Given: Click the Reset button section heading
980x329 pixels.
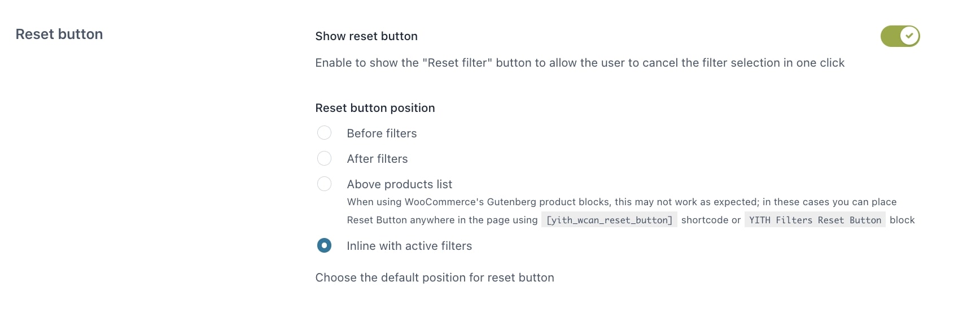Looking at the screenshot, I should [59, 34].
